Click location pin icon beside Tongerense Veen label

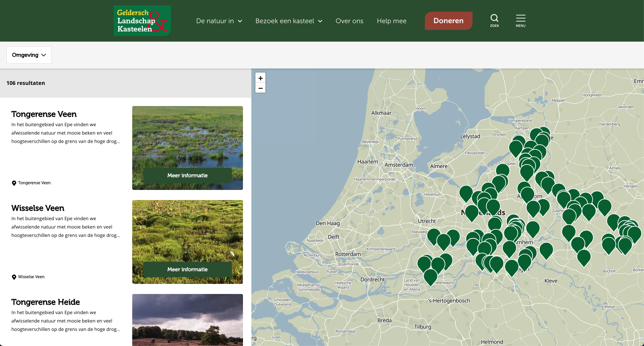[14, 183]
